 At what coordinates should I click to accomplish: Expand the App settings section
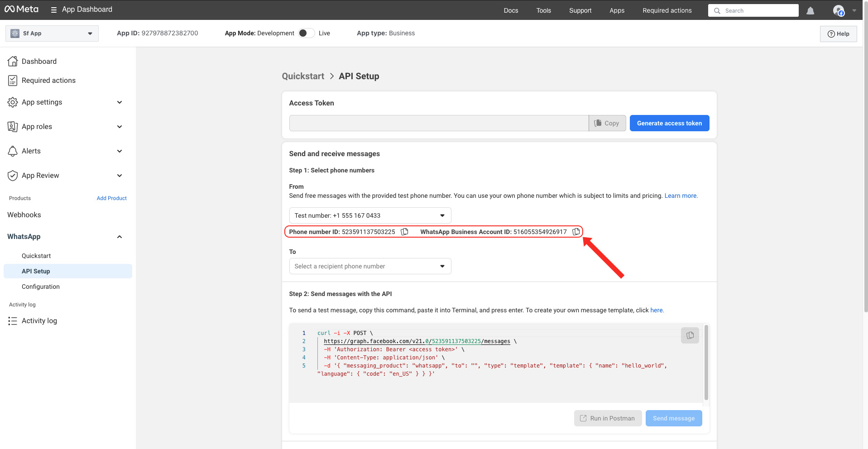click(x=120, y=102)
